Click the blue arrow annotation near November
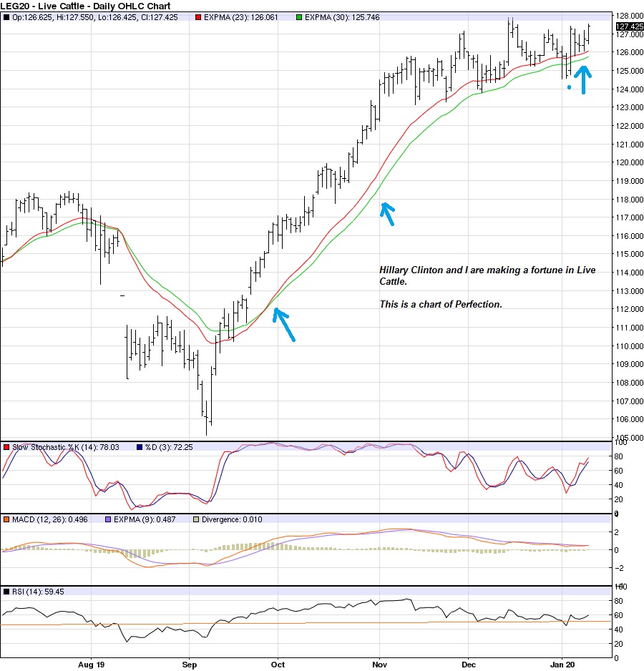Image resolution: width=644 pixels, height=671 pixels. pos(389,212)
